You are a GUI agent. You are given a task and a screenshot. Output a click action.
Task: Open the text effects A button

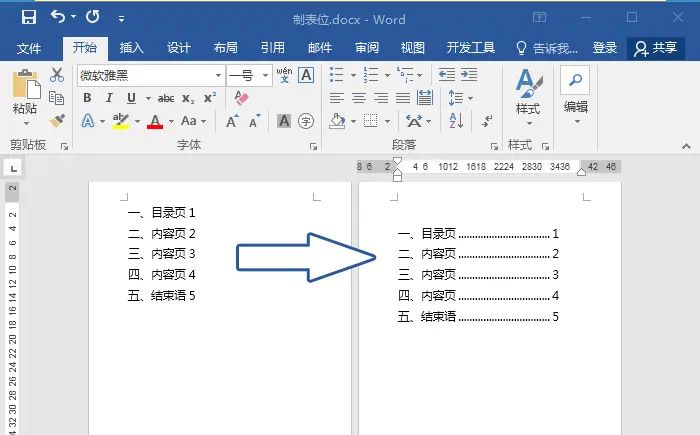coord(88,121)
